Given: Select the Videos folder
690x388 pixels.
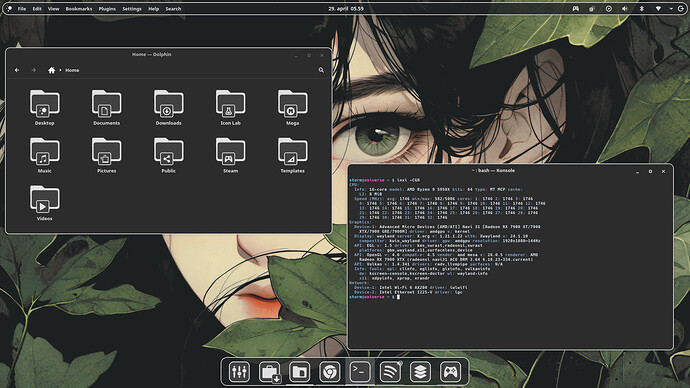Looking at the screenshot, I should [44, 203].
